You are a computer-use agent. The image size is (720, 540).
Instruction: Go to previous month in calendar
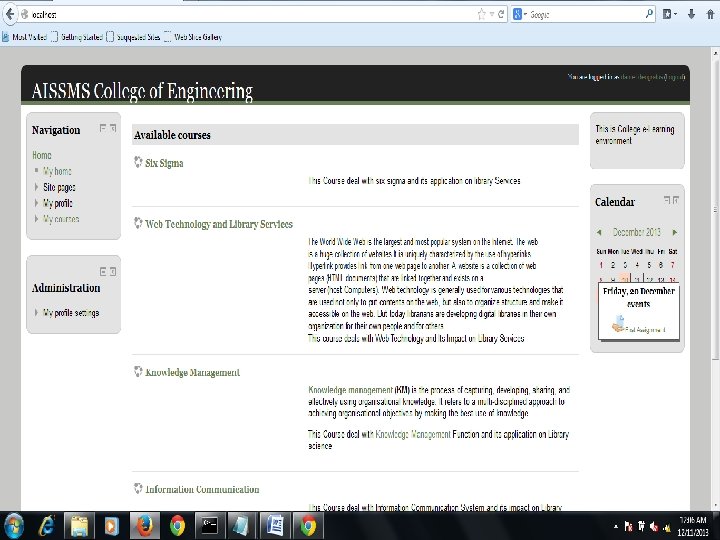[x=599, y=232]
